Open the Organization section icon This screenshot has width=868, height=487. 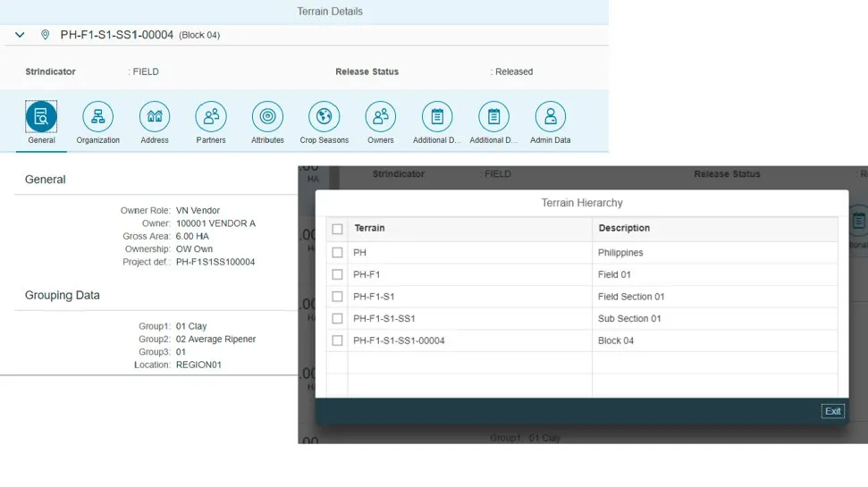click(98, 117)
